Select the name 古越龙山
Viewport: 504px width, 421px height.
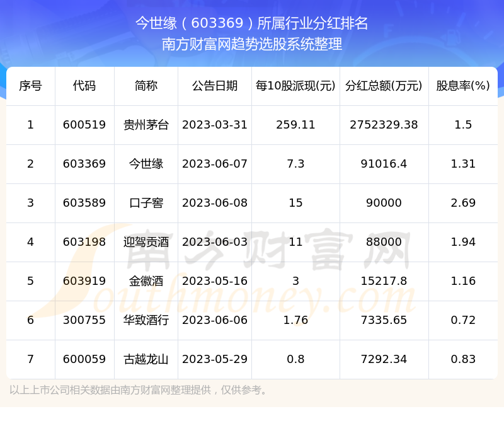146,359
